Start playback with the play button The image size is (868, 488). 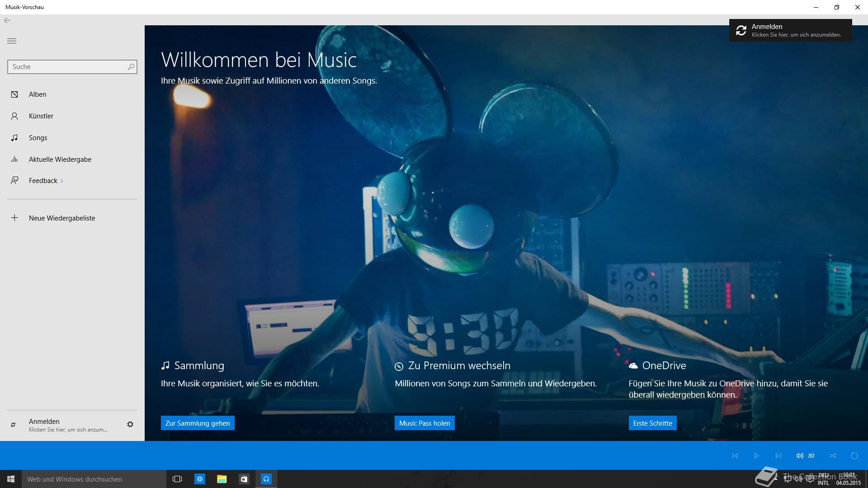(x=756, y=455)
